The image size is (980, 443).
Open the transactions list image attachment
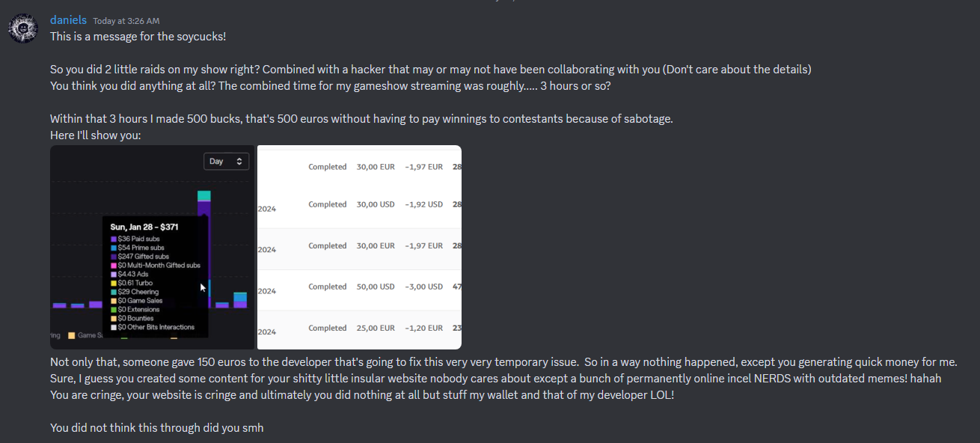pos(359,247)
